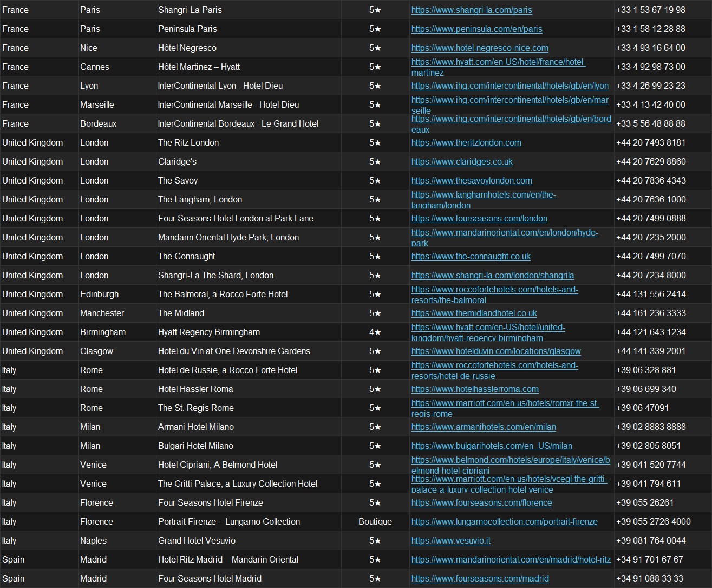Viewport: 712px width, 588px height.
Task: Open the Gritti Palace marriott.com link
Action: click(509, 484)
